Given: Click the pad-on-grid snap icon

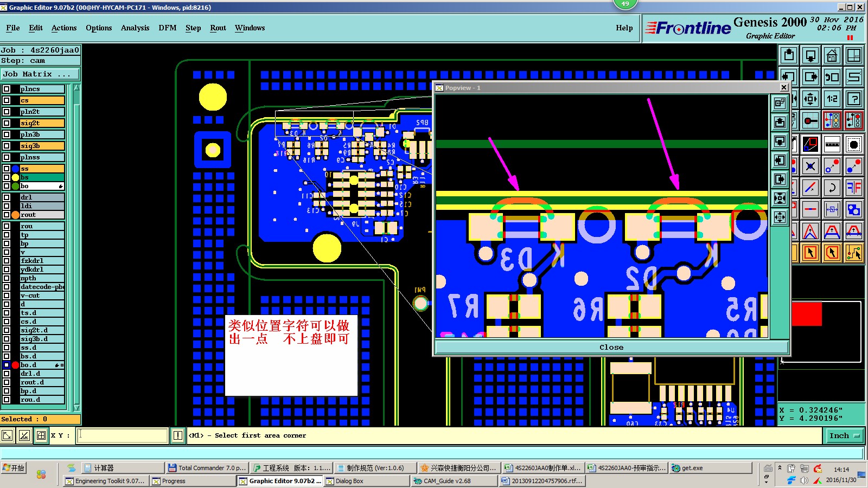Looking at the screenshot, I should pyautogui.click(x=810, y=120).
